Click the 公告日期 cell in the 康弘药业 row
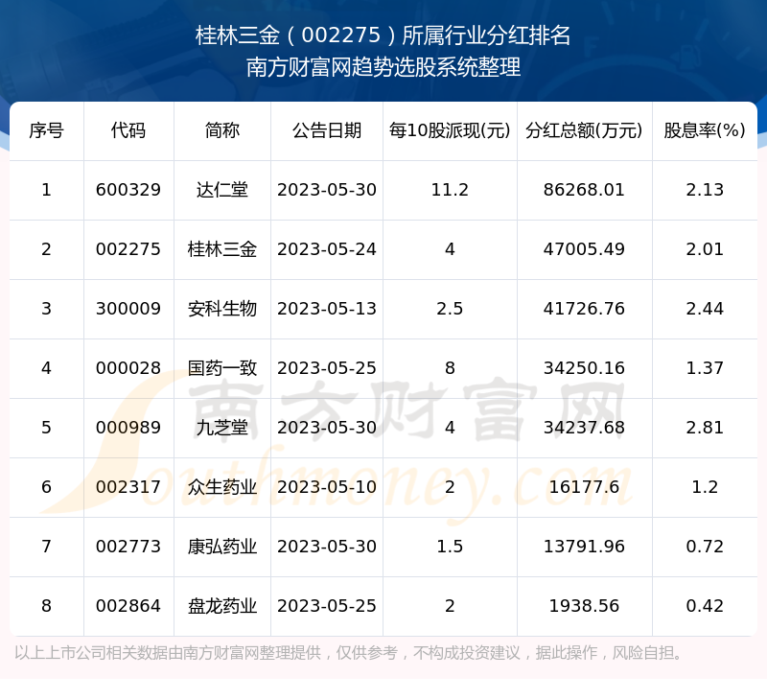Screen dimensions: 767x700 tap(327, 547)
